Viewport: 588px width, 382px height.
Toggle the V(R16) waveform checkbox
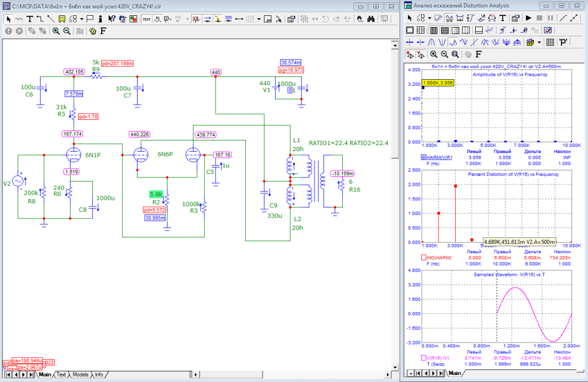pos(423,357)
